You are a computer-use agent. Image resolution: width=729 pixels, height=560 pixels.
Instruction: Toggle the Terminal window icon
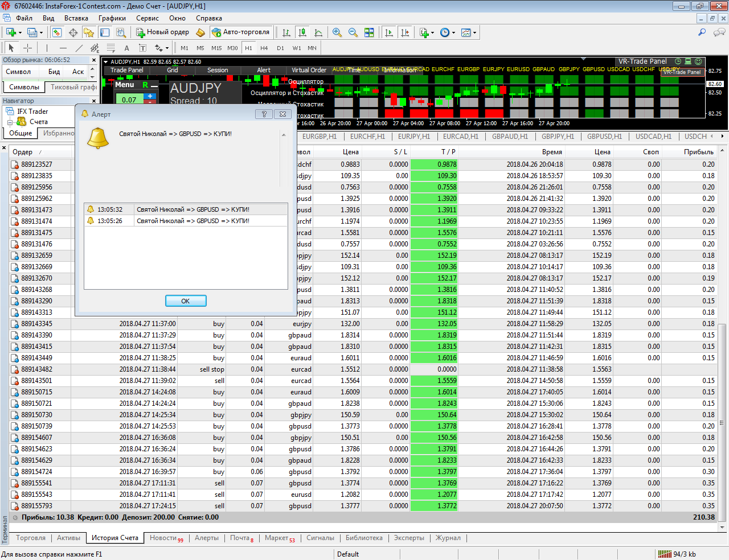click(105, 32)
